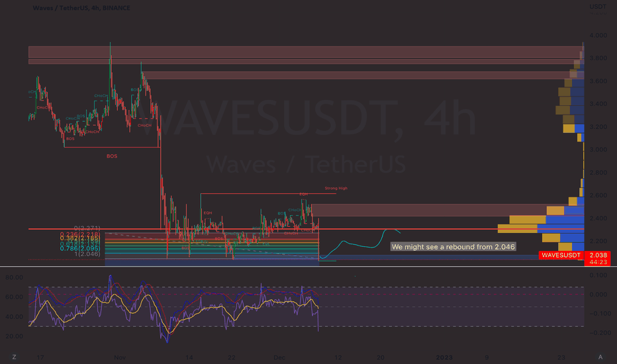Select the teal projected rebound path drawing
Screen dimensions: 617x364
click(360, 246)
